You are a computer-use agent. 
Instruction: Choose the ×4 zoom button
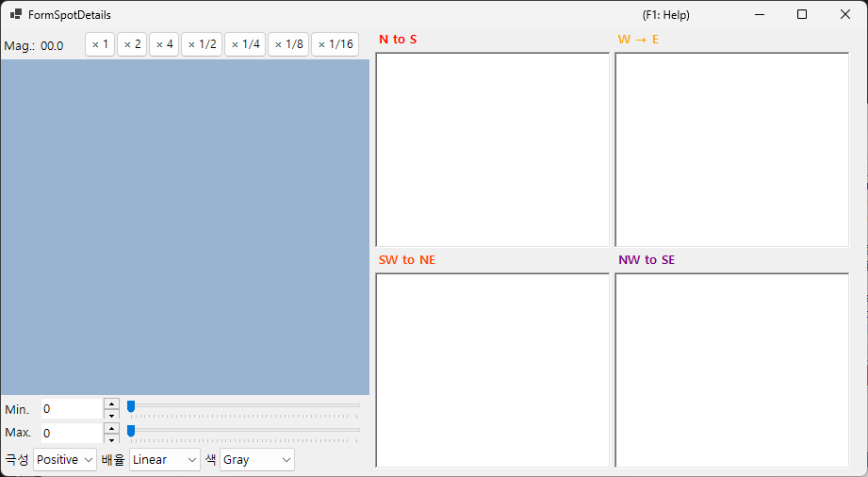pyautogui.click(x=164, y=44)
